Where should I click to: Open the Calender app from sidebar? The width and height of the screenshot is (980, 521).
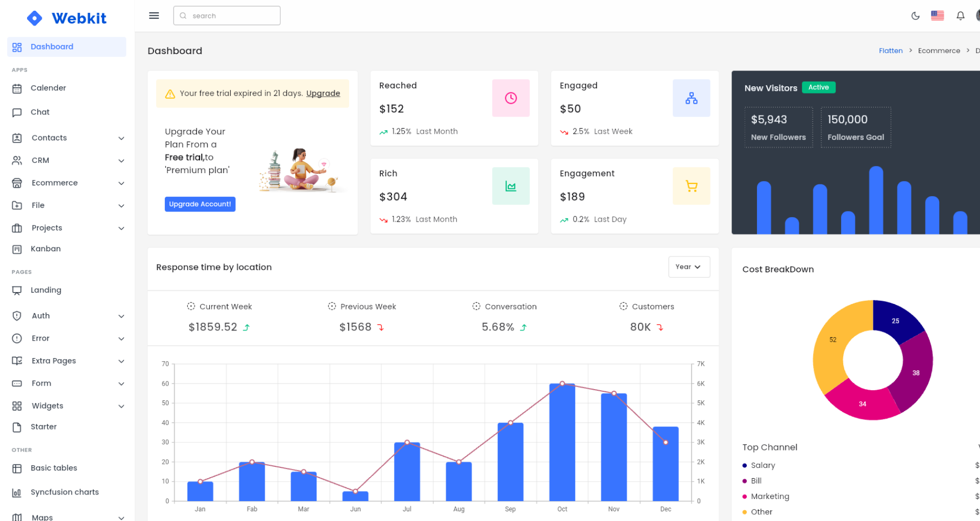tap(48, 88)
